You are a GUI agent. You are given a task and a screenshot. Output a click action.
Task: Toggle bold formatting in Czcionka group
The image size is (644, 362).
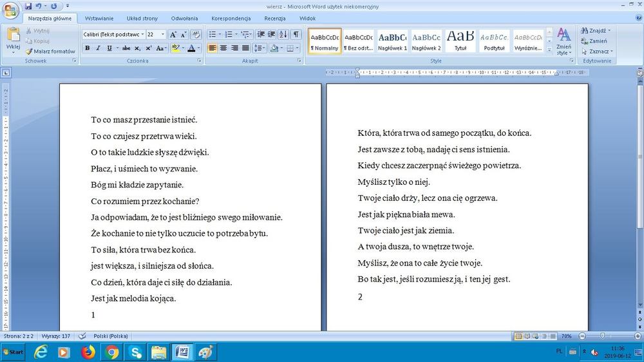tap(87, 48)
